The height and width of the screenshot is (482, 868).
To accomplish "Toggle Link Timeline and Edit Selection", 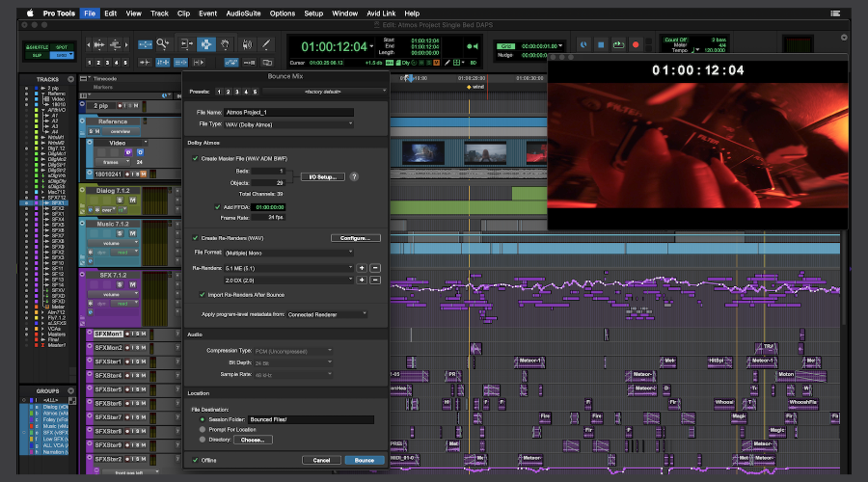I will 163,63.
